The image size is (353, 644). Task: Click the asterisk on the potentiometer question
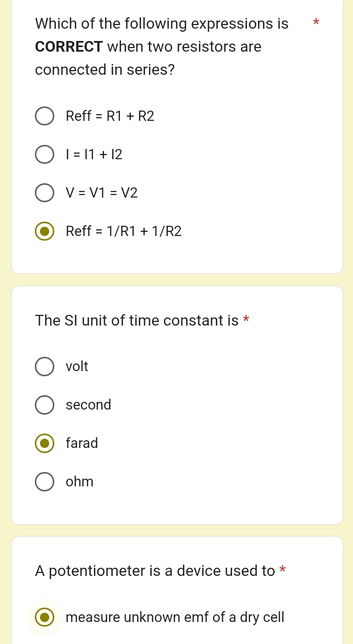[282, 570]
